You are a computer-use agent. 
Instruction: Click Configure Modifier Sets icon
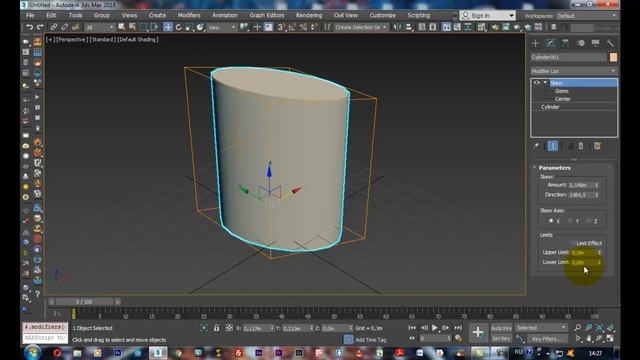pyautogui.click(x=597, y=146)
